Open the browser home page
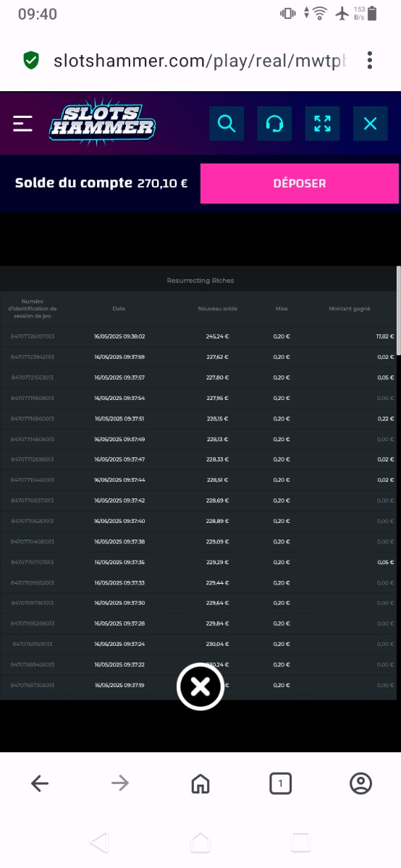 (x=200, y=783)
